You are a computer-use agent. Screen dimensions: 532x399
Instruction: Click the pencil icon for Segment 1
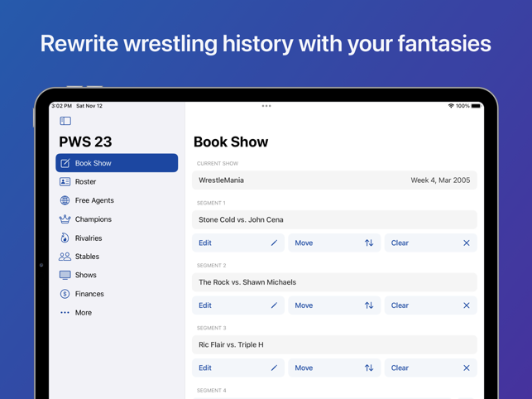[274, 243]
